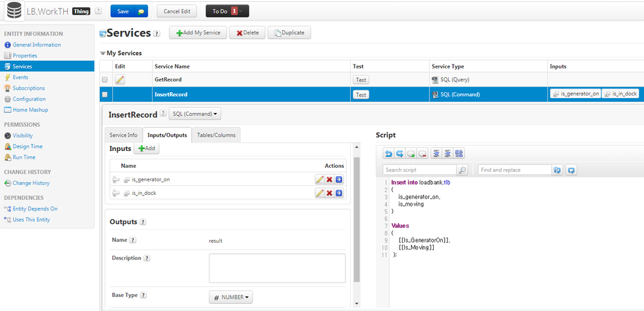Click the red X delete icon for is_generator_on
The image size is (644, 311).
coord(329,179)
